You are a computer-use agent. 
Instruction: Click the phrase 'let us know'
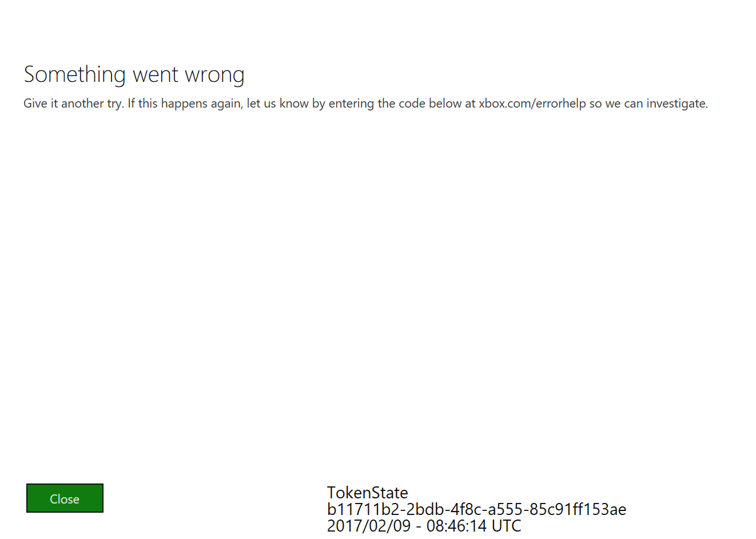point(278,104)
